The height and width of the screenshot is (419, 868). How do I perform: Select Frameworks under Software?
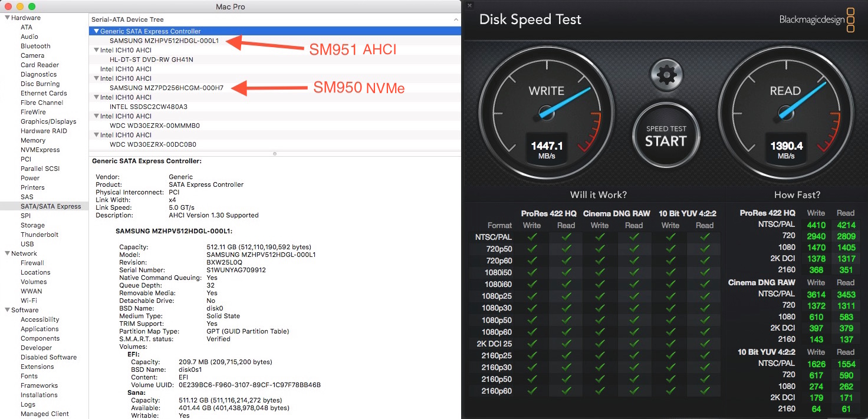click(39, 385)
